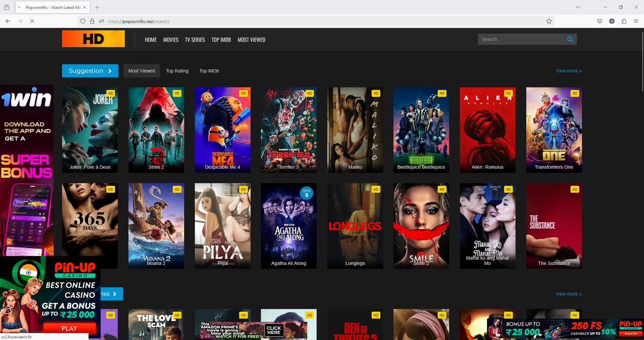644x340 pixels.
Task: Open the TOP IMDB menu item
Action: [221, 39]
